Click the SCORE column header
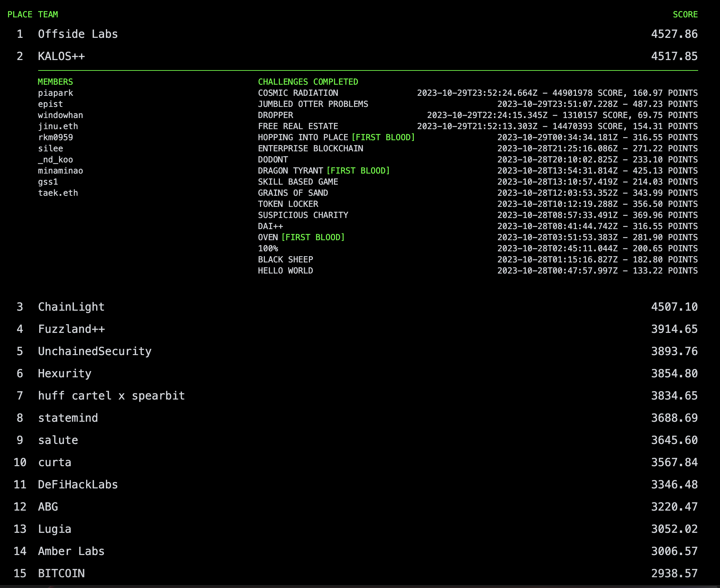The width and height of the screenshot is (720, 588). [685, 15]
